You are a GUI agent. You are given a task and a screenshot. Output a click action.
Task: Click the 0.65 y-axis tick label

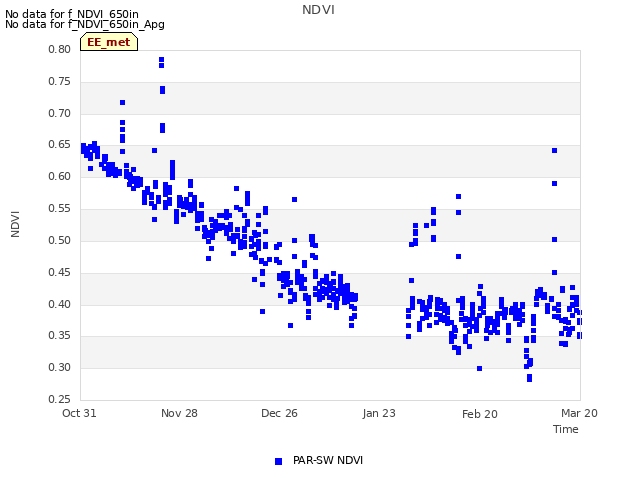point(60,144)
